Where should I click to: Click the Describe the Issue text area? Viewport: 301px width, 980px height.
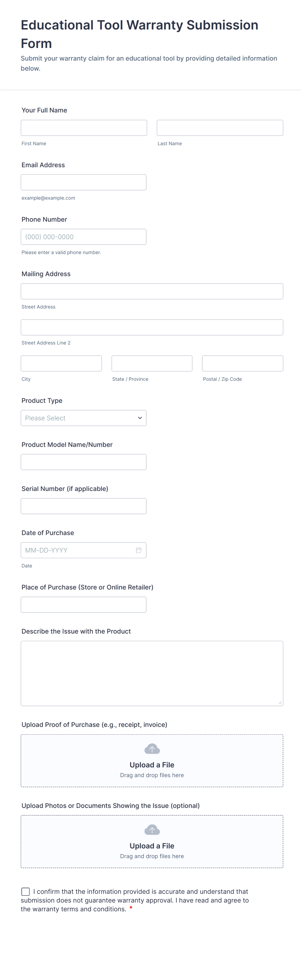152,673
